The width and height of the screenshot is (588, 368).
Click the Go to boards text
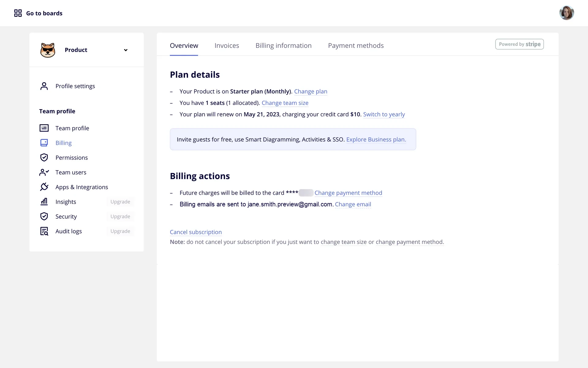(x=44, y=13)
